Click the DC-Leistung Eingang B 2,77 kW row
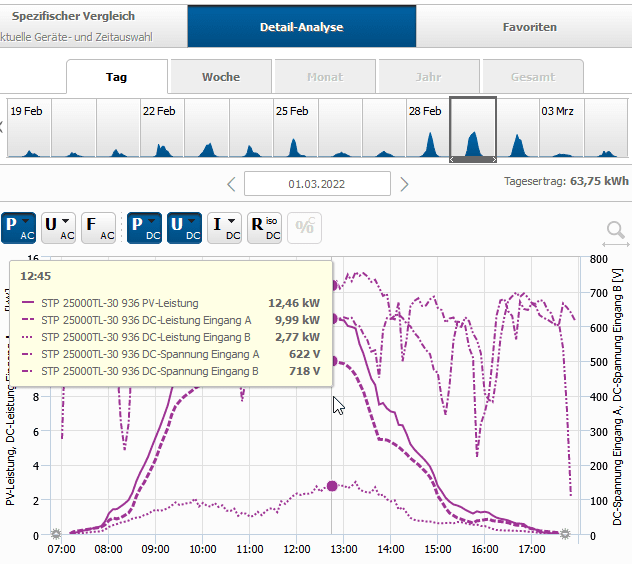 [x=171, y=337]
